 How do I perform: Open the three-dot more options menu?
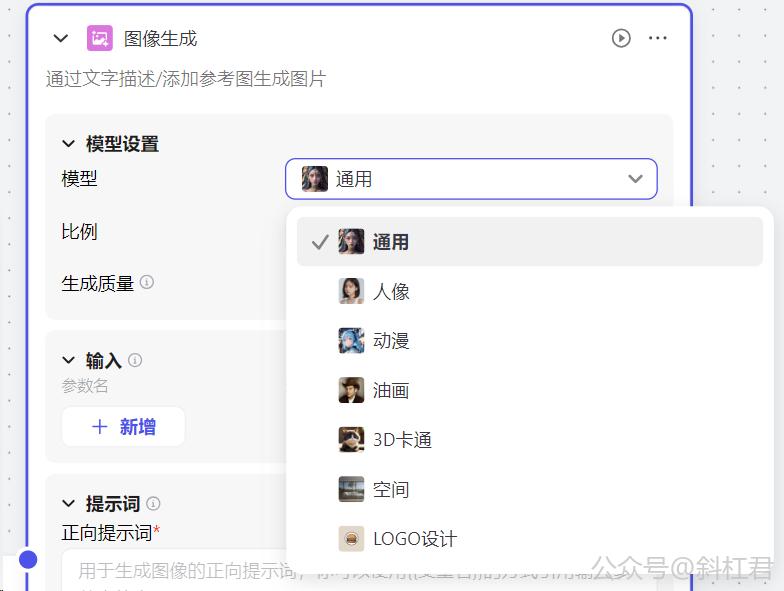click(658, 38)
